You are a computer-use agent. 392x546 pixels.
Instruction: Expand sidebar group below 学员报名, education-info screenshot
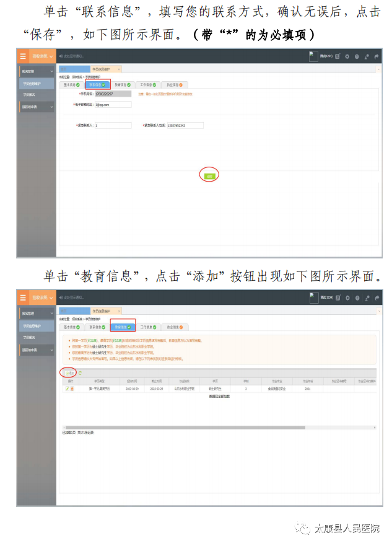pos(37,350)
